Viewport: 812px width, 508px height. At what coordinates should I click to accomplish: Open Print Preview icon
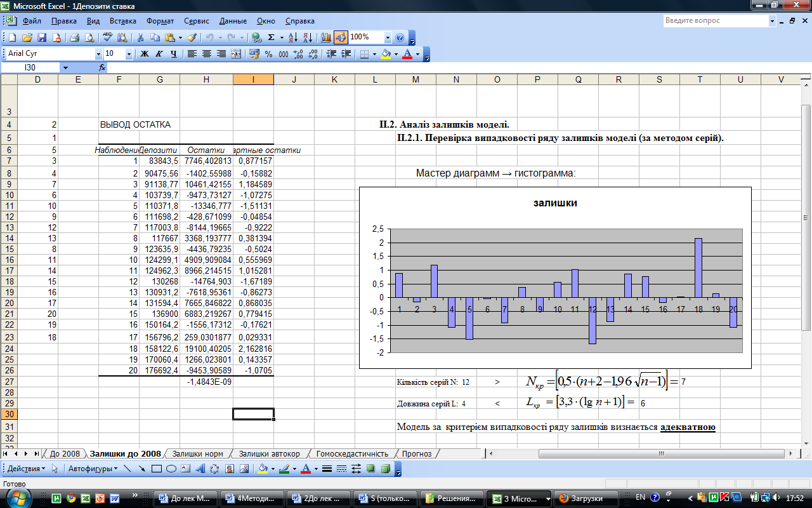click(x=89, y=37)
